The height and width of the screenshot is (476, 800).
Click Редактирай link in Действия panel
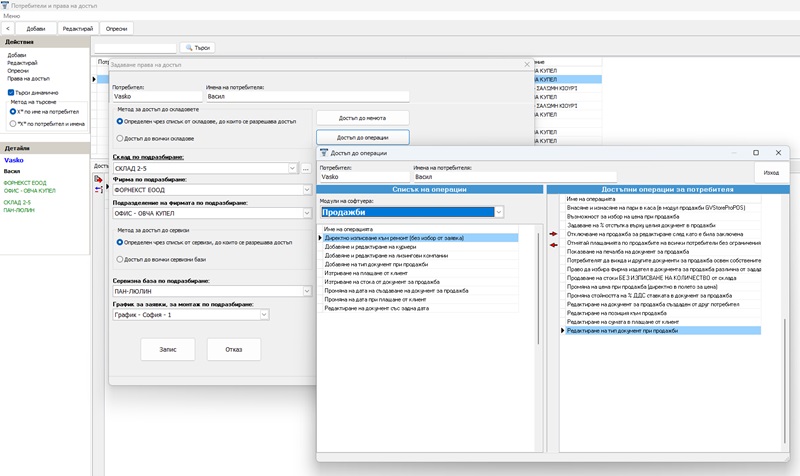pyautogui.click(x=22, y=63)
